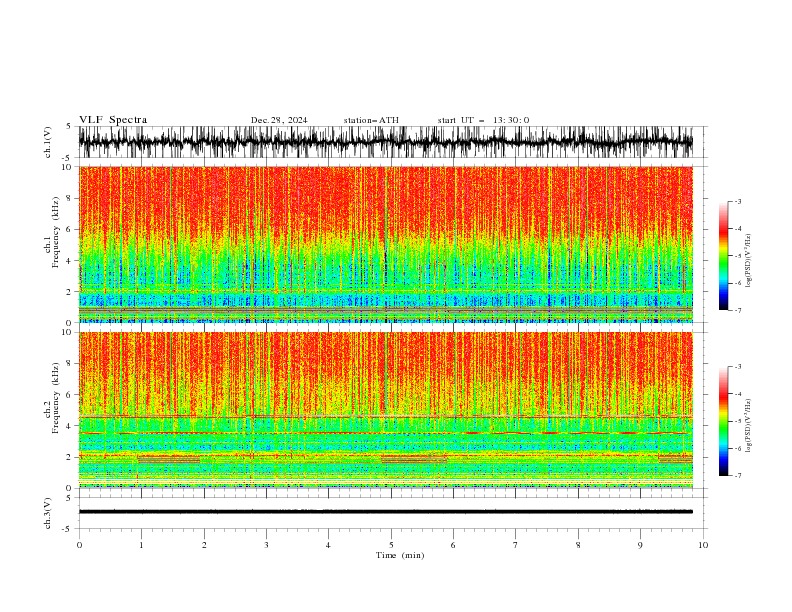Click the time axis tick label '8'
The image size is (792, 612).
578,545
